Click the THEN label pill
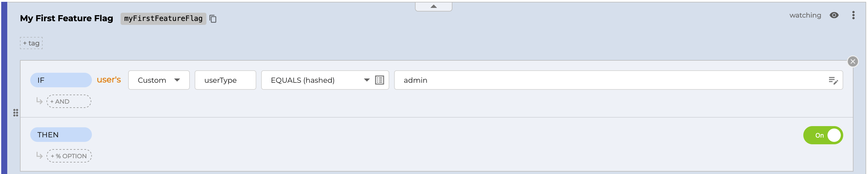 click(61, 135)
